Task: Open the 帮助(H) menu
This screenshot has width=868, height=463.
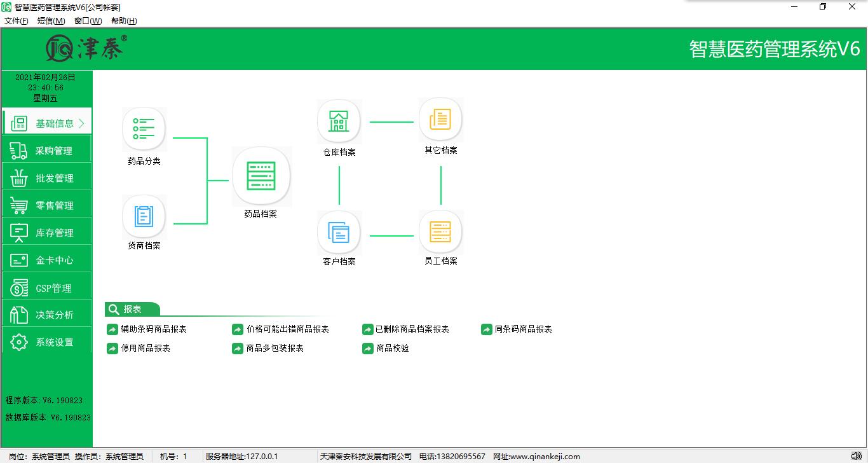Action: [124, 21]
